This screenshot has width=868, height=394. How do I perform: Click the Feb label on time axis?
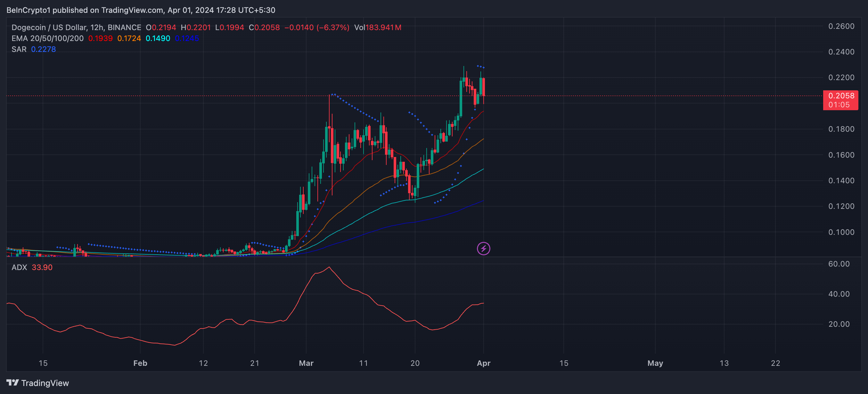pos(140,363)
